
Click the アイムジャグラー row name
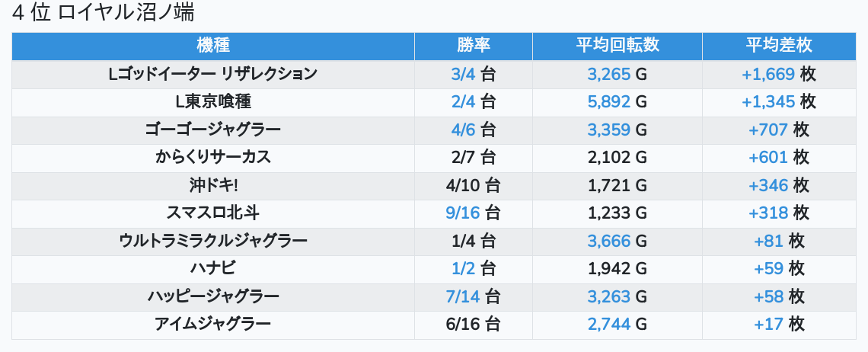click(213, 325)
